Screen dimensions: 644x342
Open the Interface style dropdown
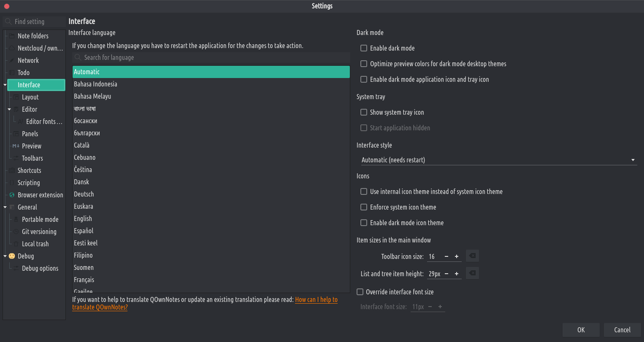pos(496,160)
